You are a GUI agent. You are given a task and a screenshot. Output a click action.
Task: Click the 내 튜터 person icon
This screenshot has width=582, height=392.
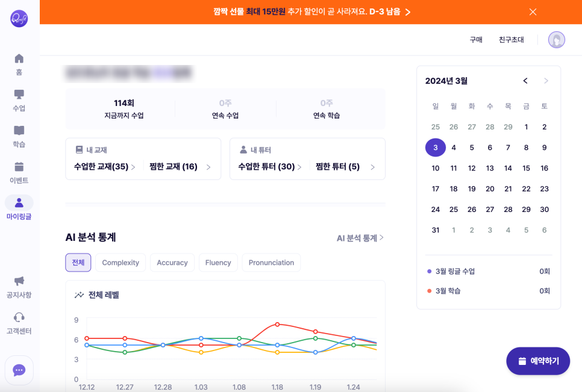coord(243,150)
